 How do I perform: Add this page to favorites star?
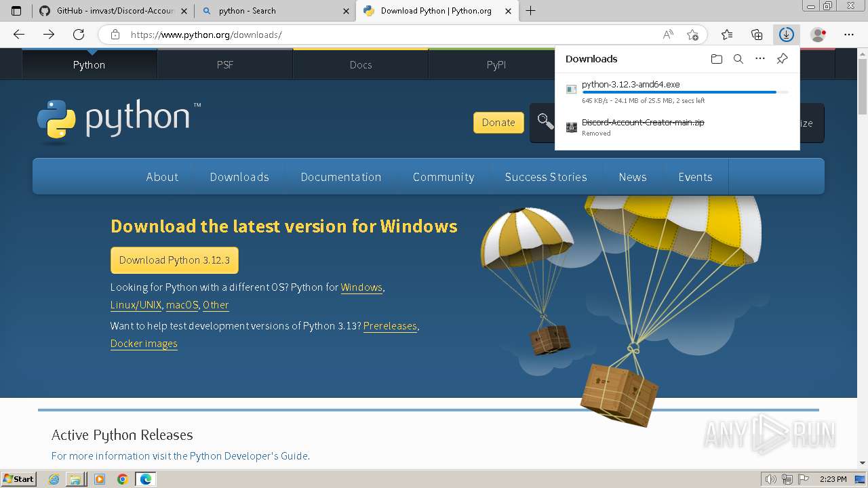pyautogui.click(x=692, y=35)
